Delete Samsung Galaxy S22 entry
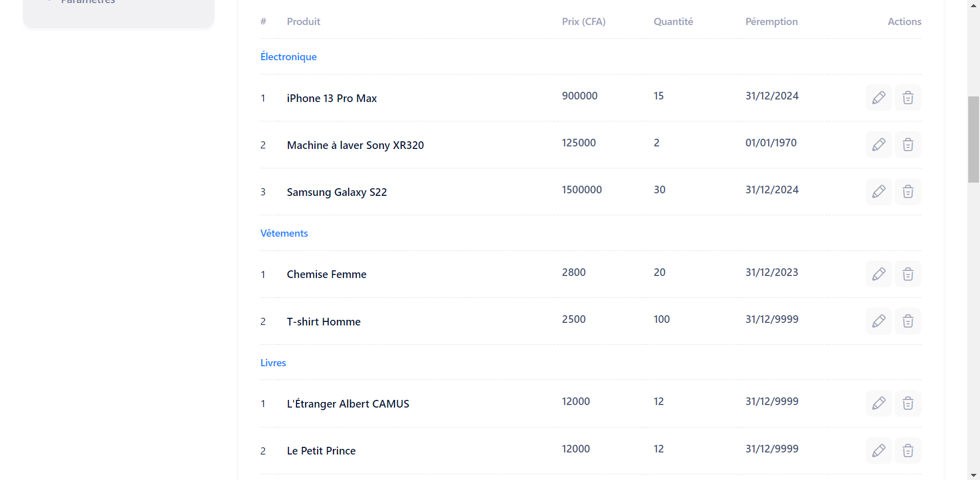 908,191
